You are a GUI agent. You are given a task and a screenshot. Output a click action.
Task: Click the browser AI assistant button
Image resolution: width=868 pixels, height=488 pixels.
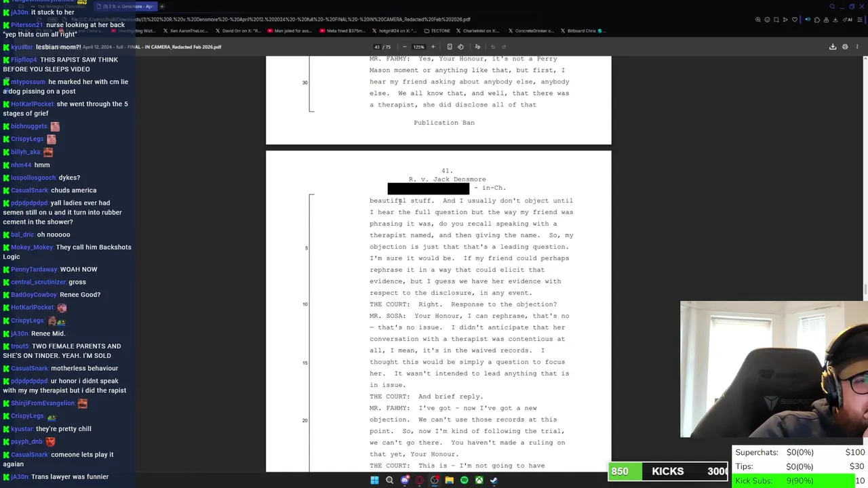point(848,20)
